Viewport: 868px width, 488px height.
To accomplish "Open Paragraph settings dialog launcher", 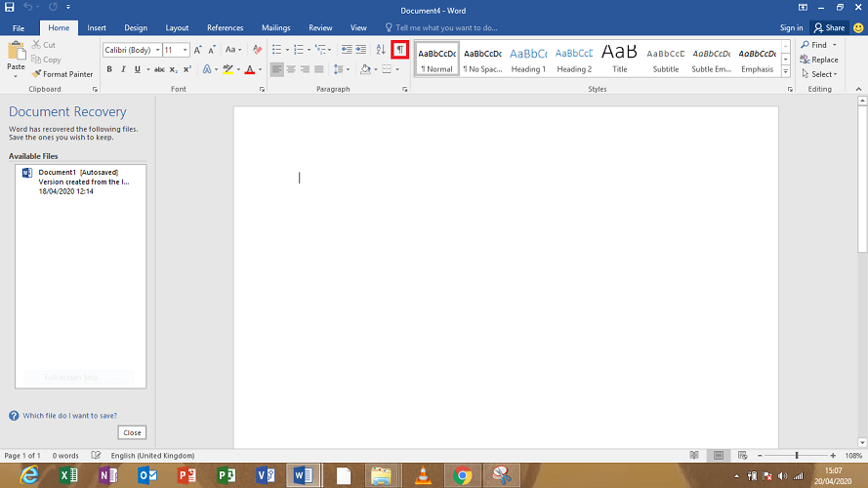I will 404,89.
